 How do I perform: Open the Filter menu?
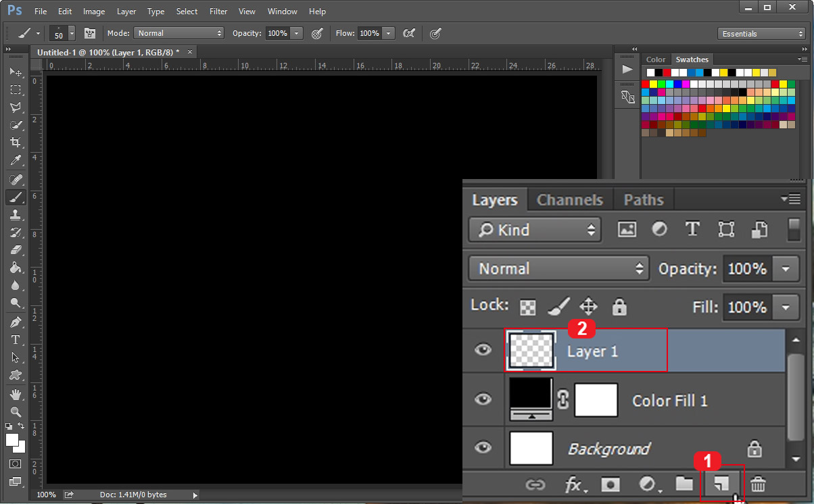click(x=218, y=11)
